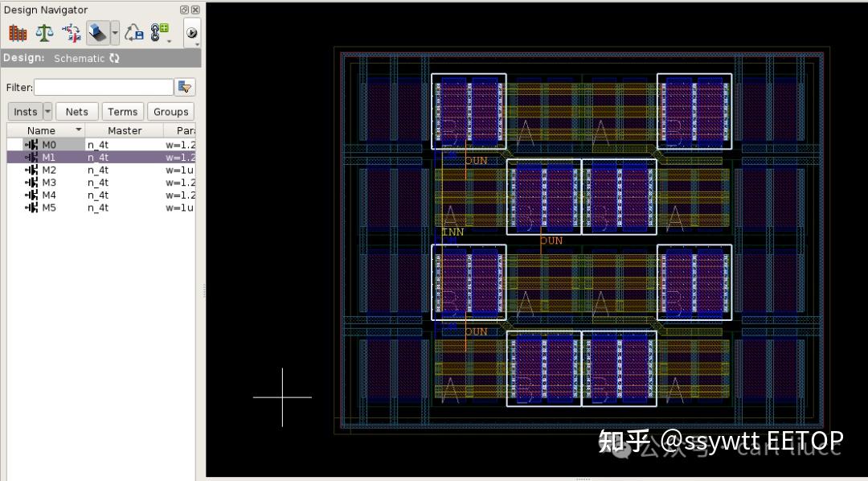Screen dimensions: 868x481
Task: Expand the Insts filter dropdown arrow
Action: [47, 111]
